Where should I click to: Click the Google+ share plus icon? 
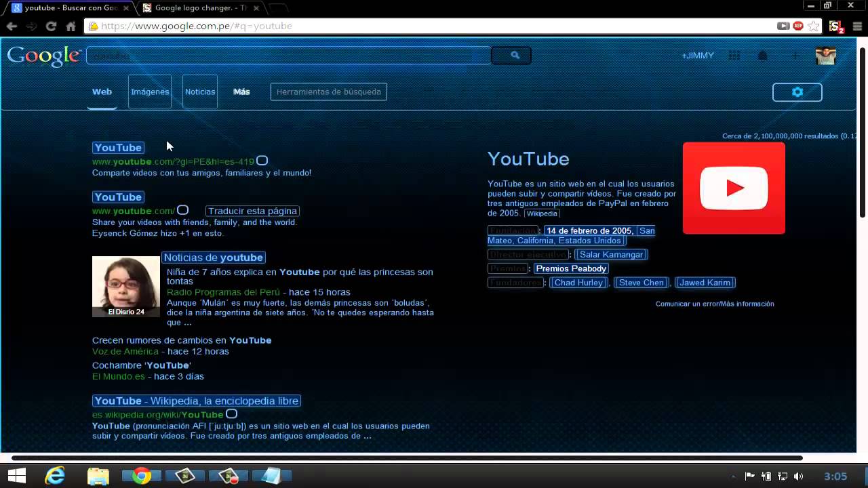coord(795,56)
